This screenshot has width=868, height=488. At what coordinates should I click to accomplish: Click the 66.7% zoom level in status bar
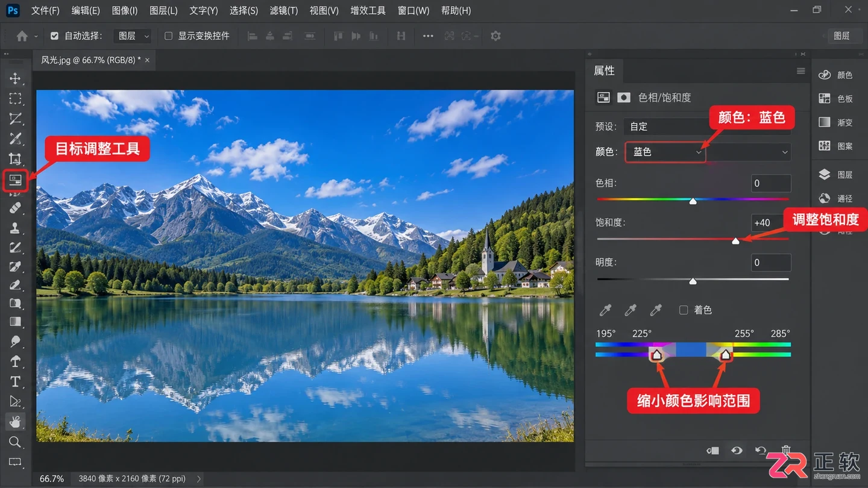click(x=52, y=479)
